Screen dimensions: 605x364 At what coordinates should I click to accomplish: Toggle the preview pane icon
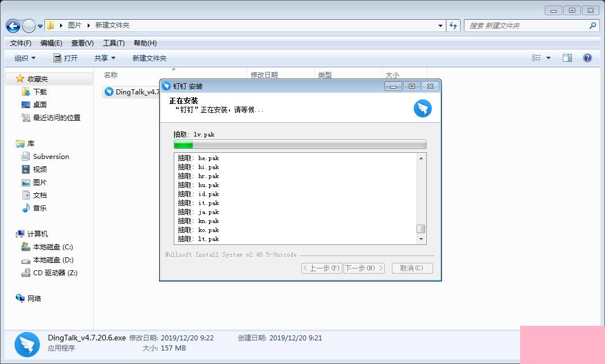[567, 58]
